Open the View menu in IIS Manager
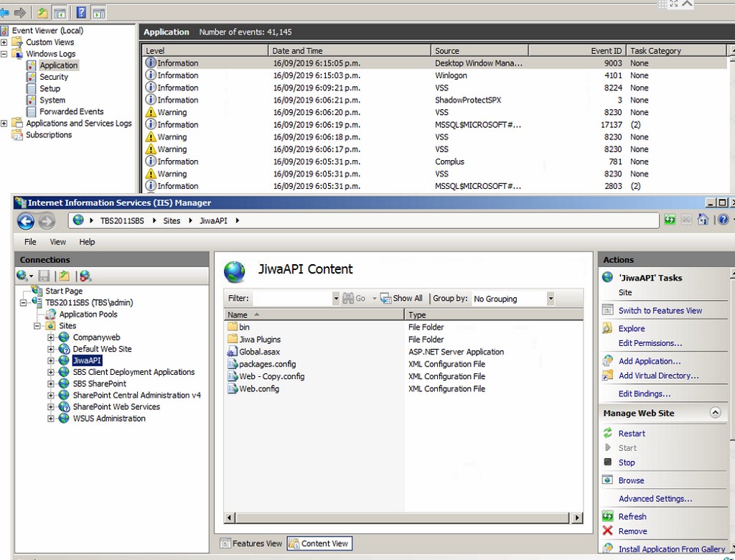The width and height of the screenshot is (735, 560). [x=57, y=242]
